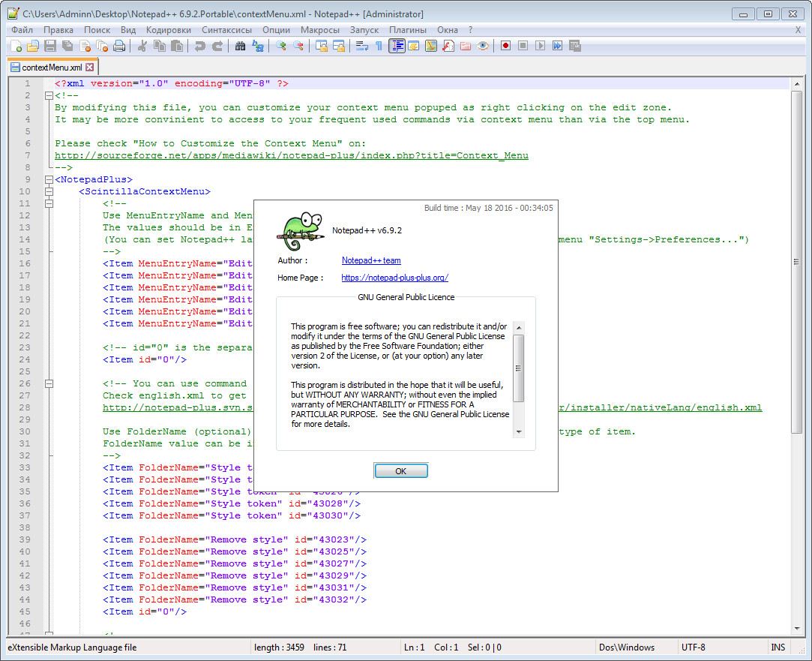Screen dimensions: 812x661
Task: Click the Zoom In magnifier icon
Action: [281, 46]
